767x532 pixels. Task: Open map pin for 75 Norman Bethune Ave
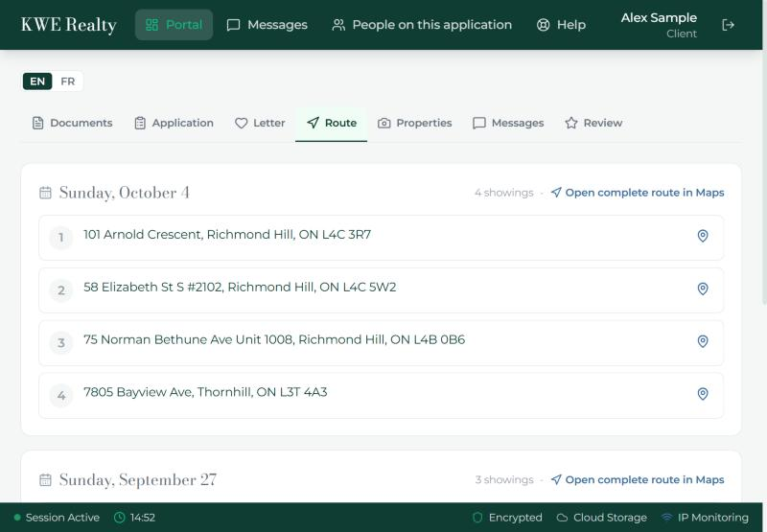pos(703,341)
